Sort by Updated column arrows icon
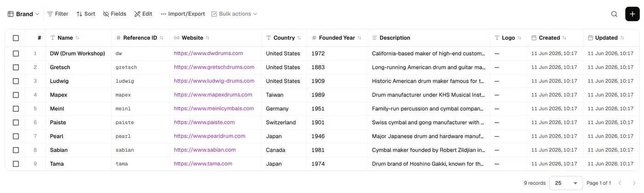Image resolution: width=644 pixels, height=193 pixels. point(622,38)
